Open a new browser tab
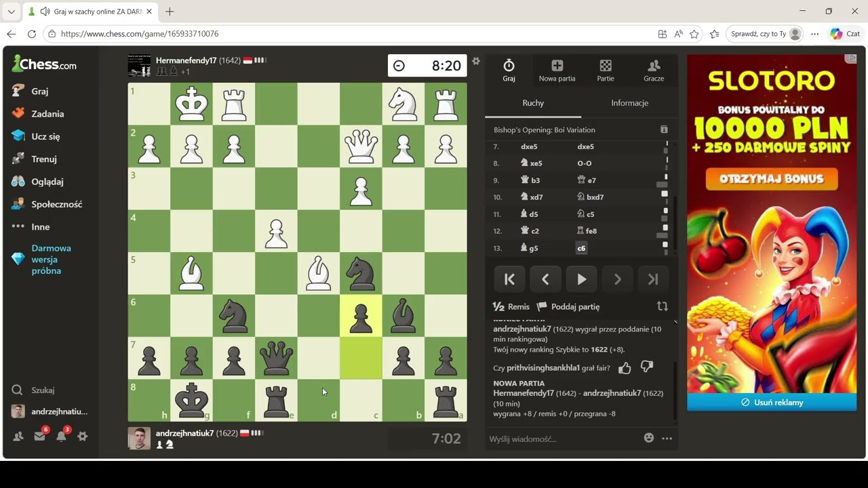The height and width of the screenshot is (488, 868). 170,12
